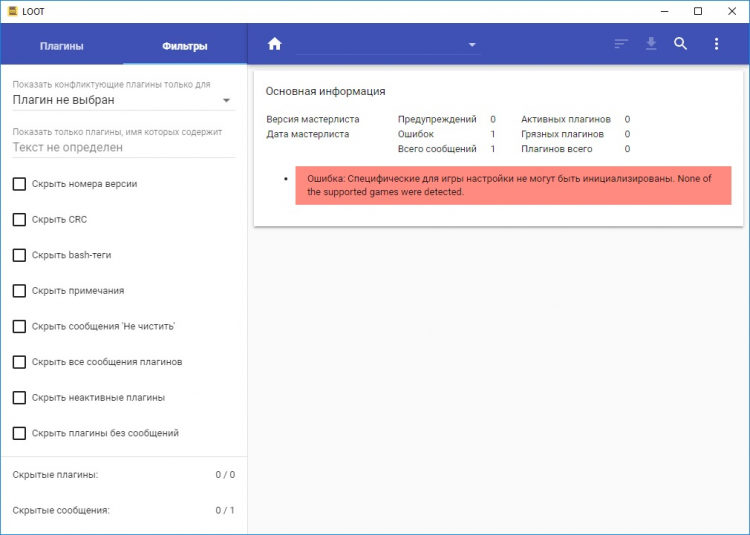Image resolution: width=750 pixels, height=535 pixels.
Task: Close the LOOT window
Action: [x=731, y=11]
